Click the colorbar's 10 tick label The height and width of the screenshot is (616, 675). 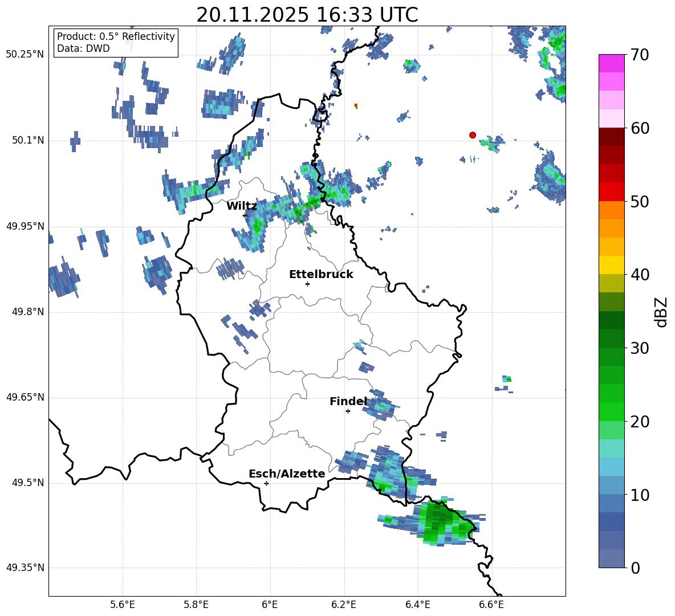[x=640, y=495]
